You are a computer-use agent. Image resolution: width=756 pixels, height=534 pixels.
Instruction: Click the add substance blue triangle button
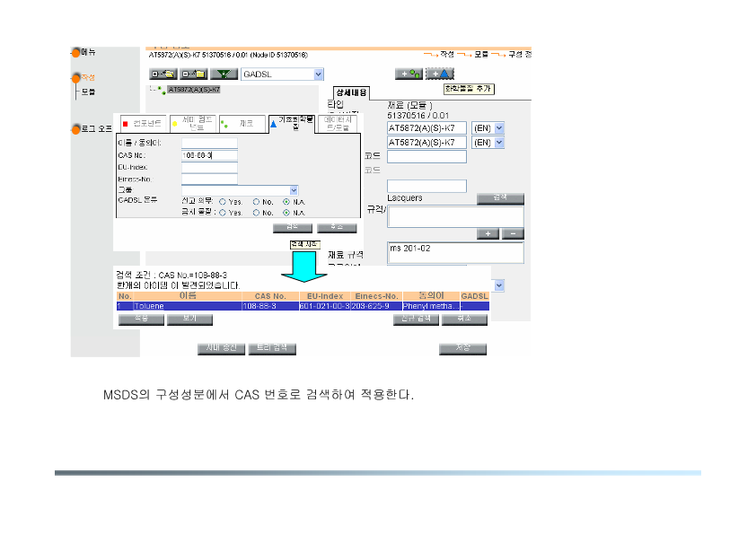point(440,74)
